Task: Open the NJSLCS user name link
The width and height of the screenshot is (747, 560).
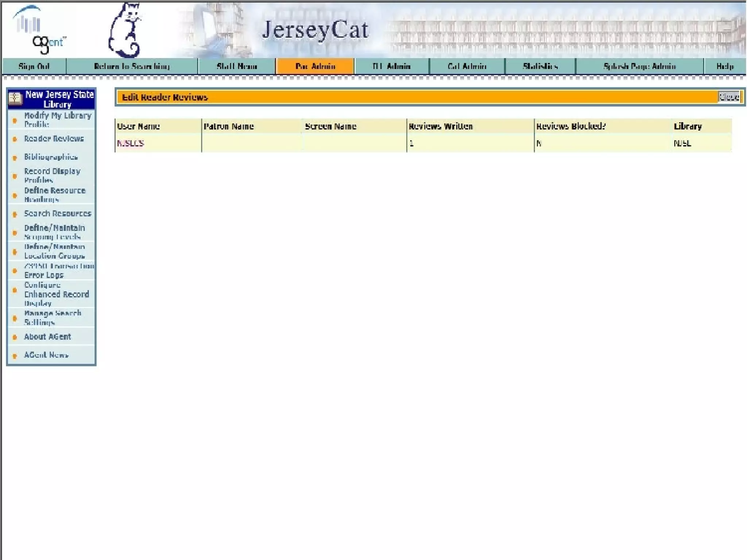Action: tap(130, 143)
